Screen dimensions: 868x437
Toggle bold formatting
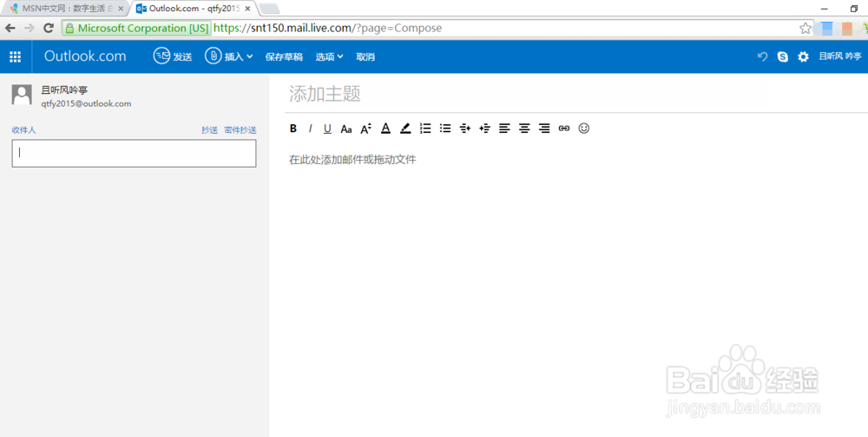coord(293,129)
